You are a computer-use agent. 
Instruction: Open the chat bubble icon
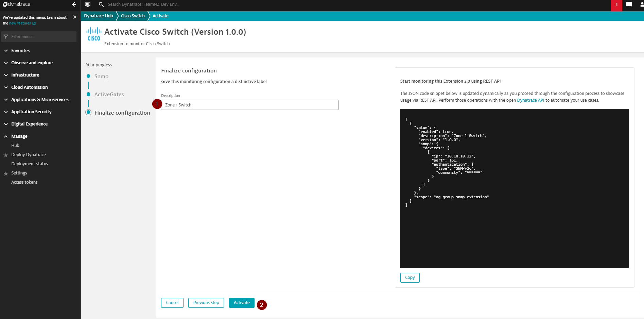[x=629, y=4]
